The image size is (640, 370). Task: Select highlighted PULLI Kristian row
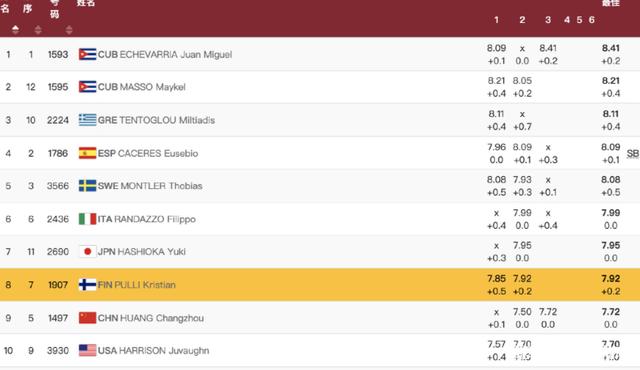click(x=320, y=285)
